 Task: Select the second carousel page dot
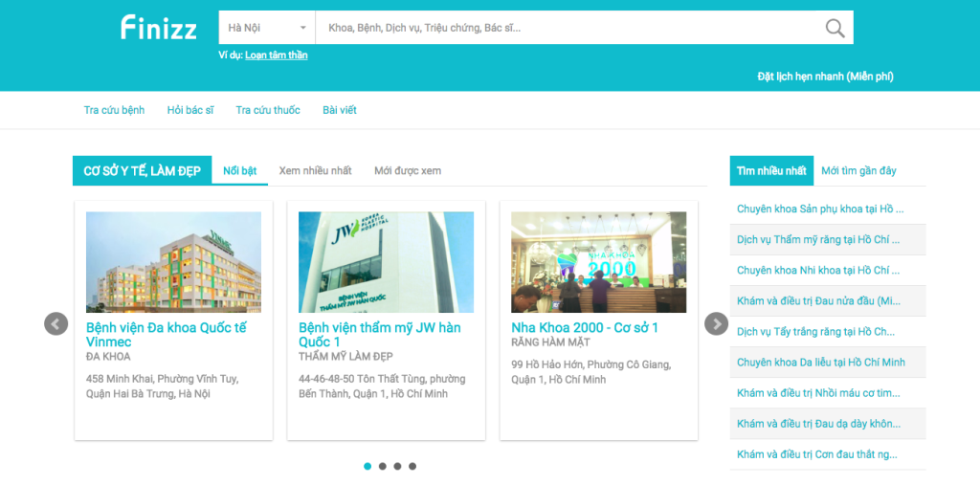[383, 466]
